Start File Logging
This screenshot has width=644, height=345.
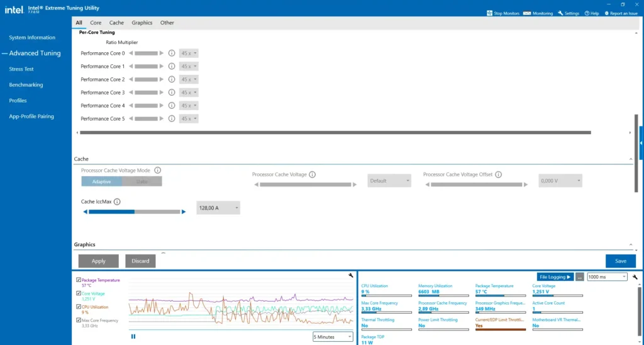555,277
